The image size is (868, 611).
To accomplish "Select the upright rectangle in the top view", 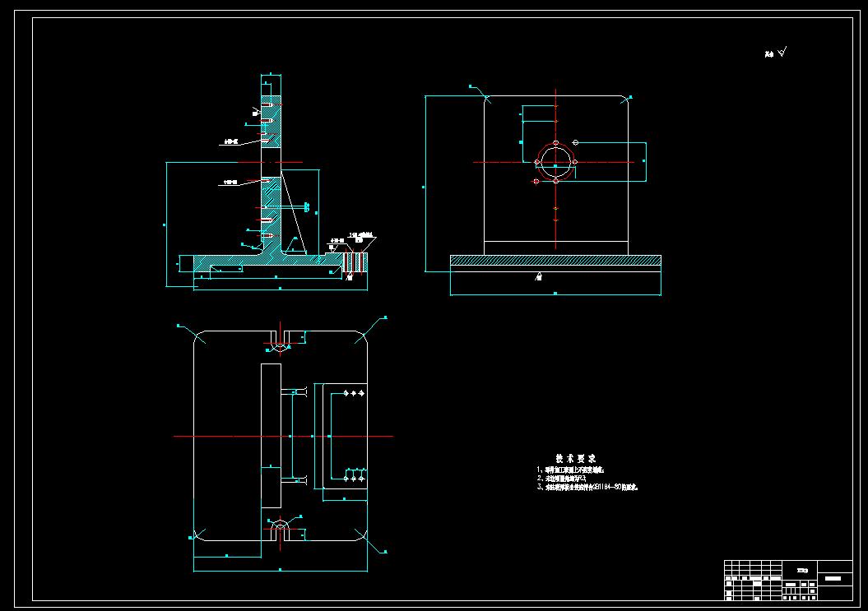I will coord(271,436).
